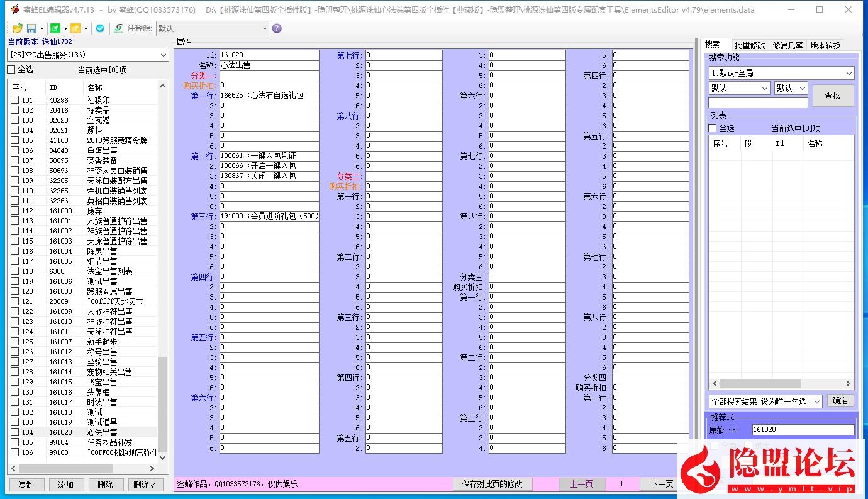Open the wider 默认 dropdown under search scope
868x499 pixels.
[x=739, y=88]
